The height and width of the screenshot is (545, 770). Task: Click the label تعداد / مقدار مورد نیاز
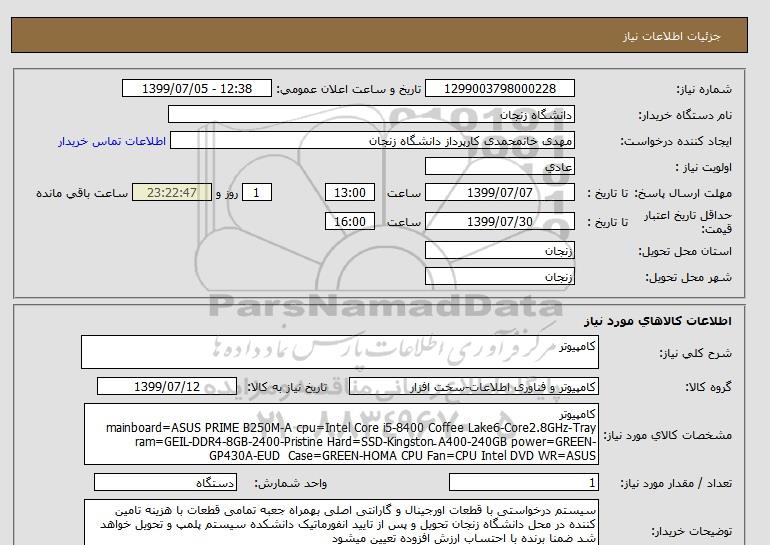pyautogui.click(x=676, y=483)
